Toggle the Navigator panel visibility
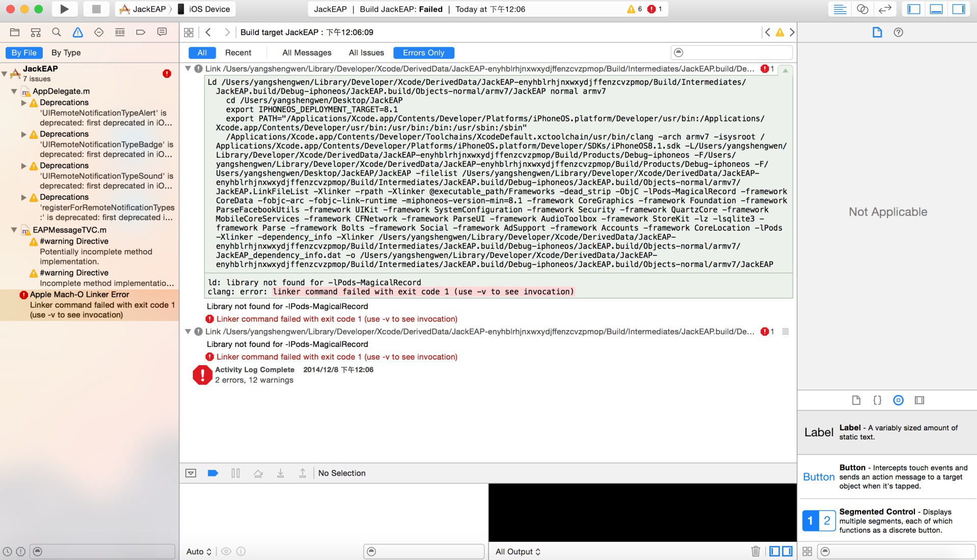Image resolution: width=977 pixels, height=560 pixels. point(914,9)
